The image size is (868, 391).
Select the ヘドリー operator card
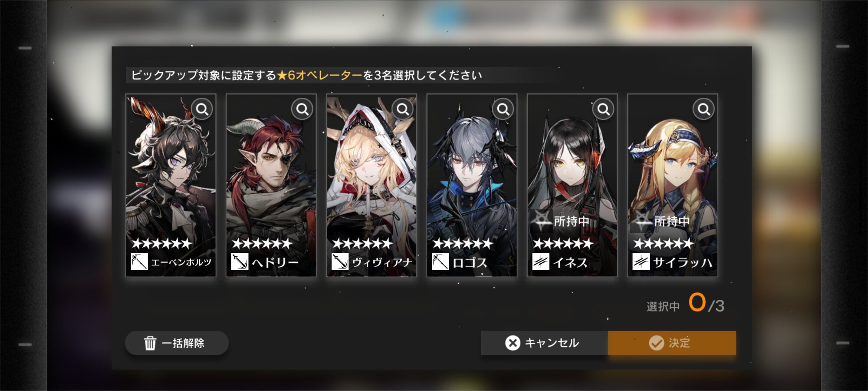[271, 185]
